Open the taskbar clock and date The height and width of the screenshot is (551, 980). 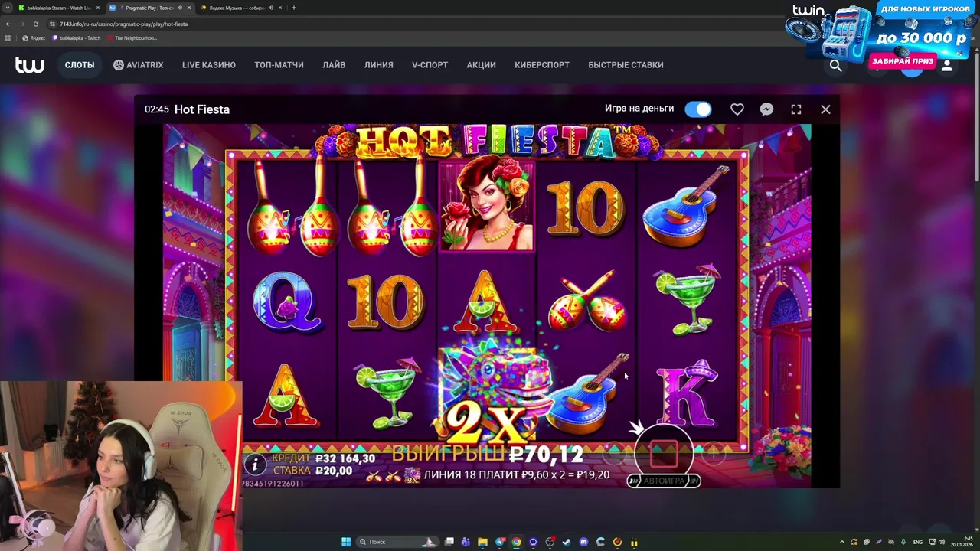pyautogui.click(x=962, y=542)
